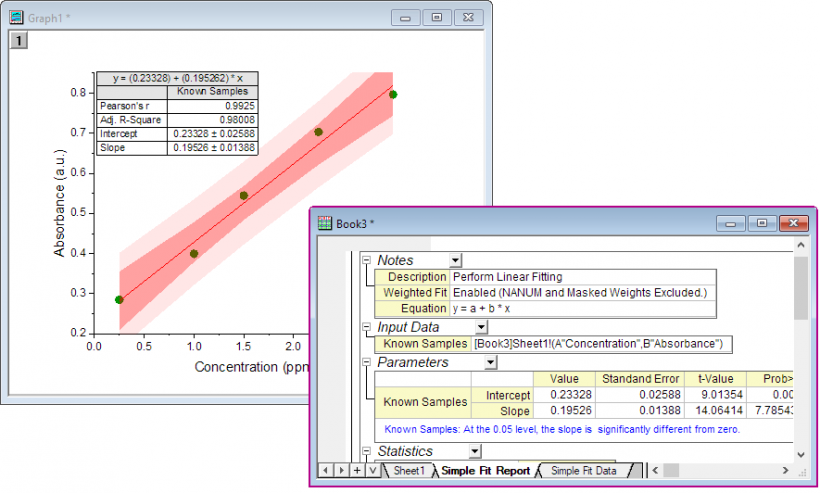Click the sheet list V button
820x493 pixels.
(x=372, y=470)
